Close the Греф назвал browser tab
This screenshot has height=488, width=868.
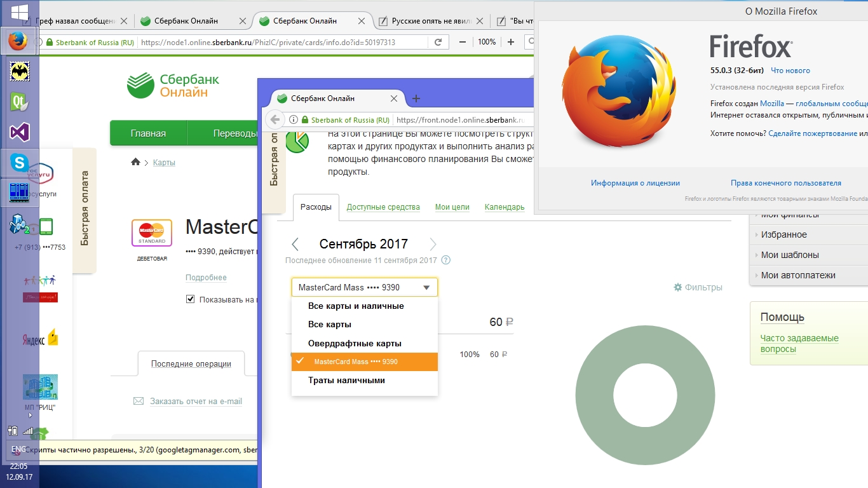124,21
